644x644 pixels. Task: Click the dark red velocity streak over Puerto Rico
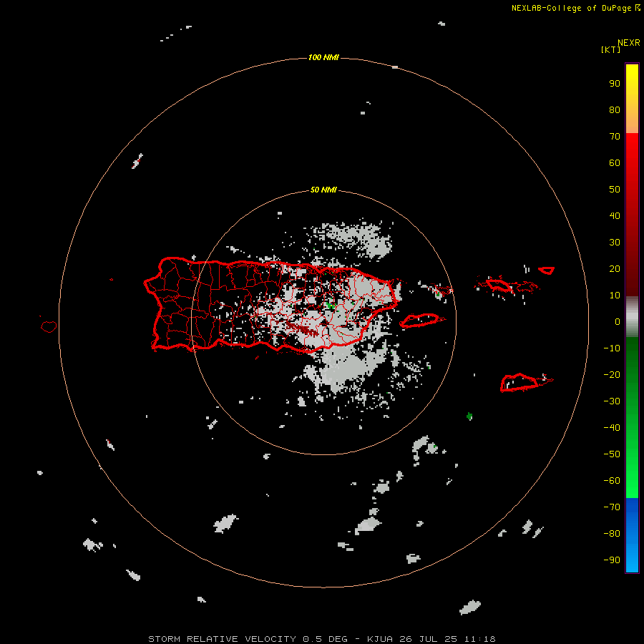(302, 328)
